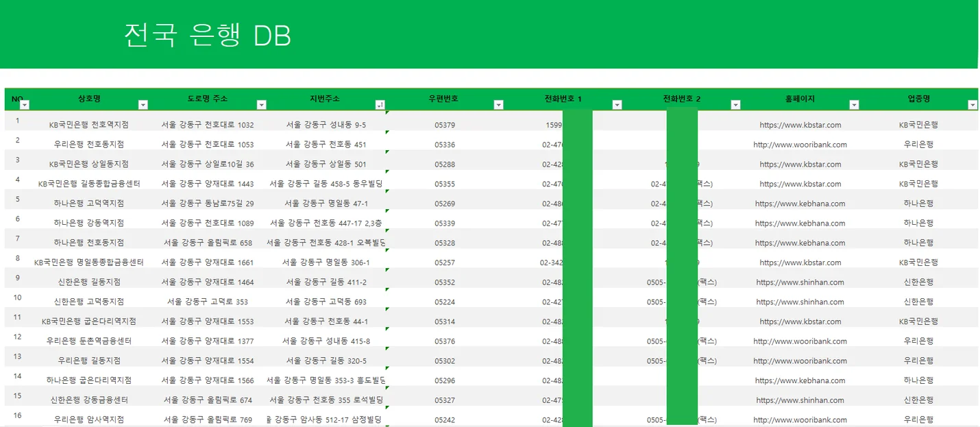Image resolution: width=980 pixels, height=427 pixels.
Task: Select cell 하나은행 강동역지점
Action: [89, 223]
